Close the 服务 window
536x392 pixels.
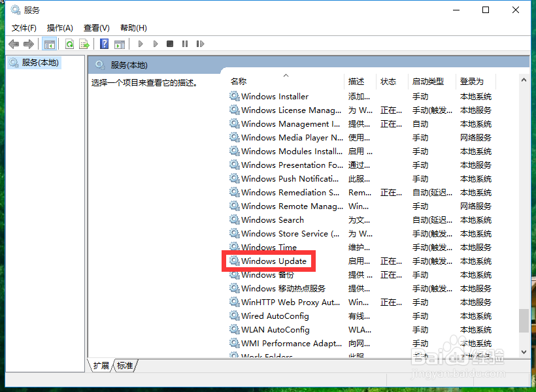[516, 10]
